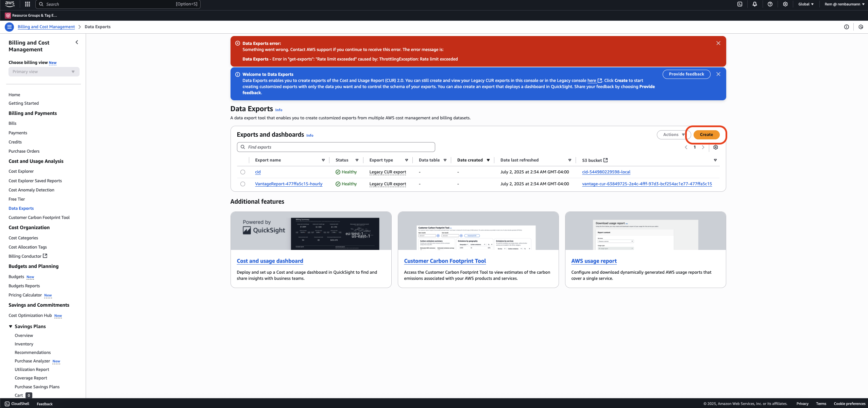Open the Actions dropdown
The image size is (868, 408).
(673, 135)
